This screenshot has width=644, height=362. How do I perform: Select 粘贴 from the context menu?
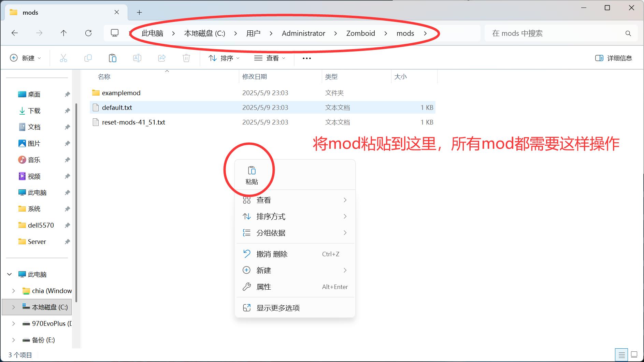(252, 174)
